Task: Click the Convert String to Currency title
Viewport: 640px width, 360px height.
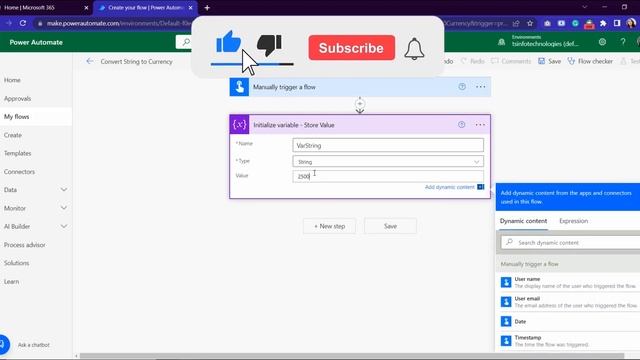Action: (x=136, y=62)
